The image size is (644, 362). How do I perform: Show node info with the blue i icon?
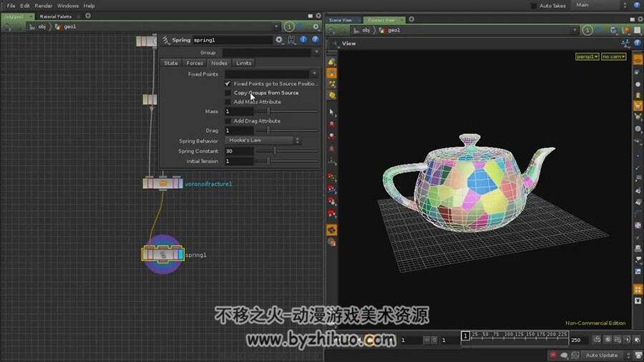[x=303, y=40]
